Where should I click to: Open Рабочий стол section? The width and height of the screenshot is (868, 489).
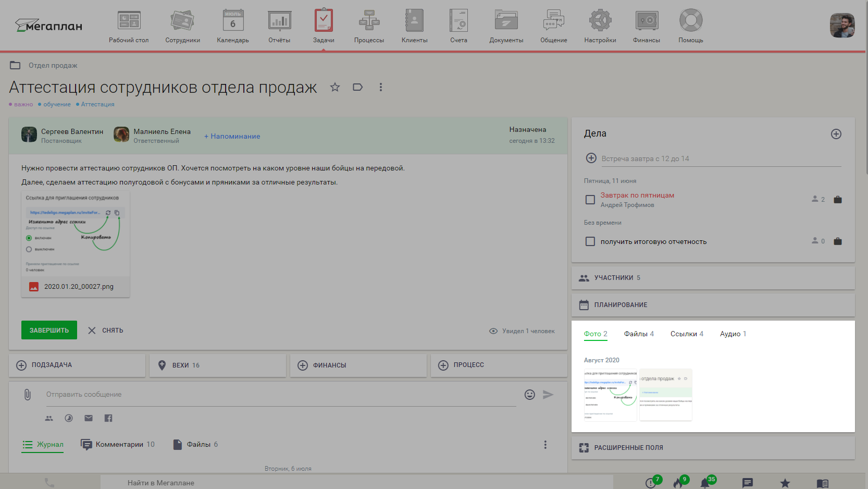click(129, 26)
